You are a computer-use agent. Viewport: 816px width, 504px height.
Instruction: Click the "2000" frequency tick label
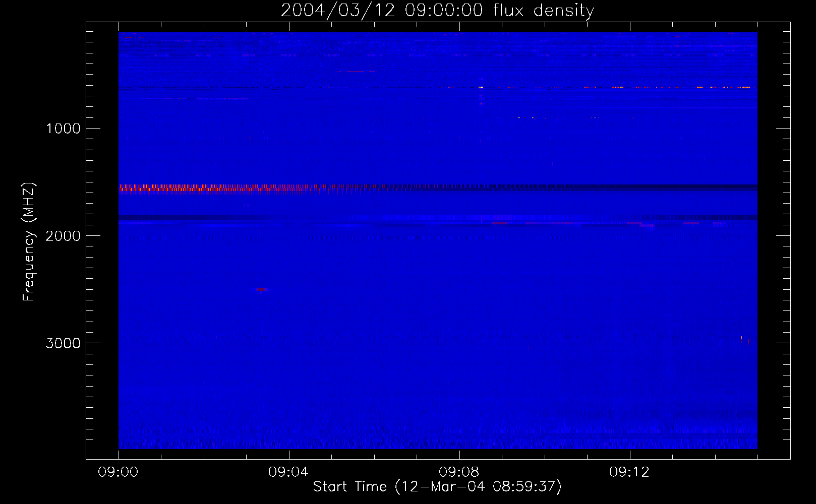(x=63, y=236)
